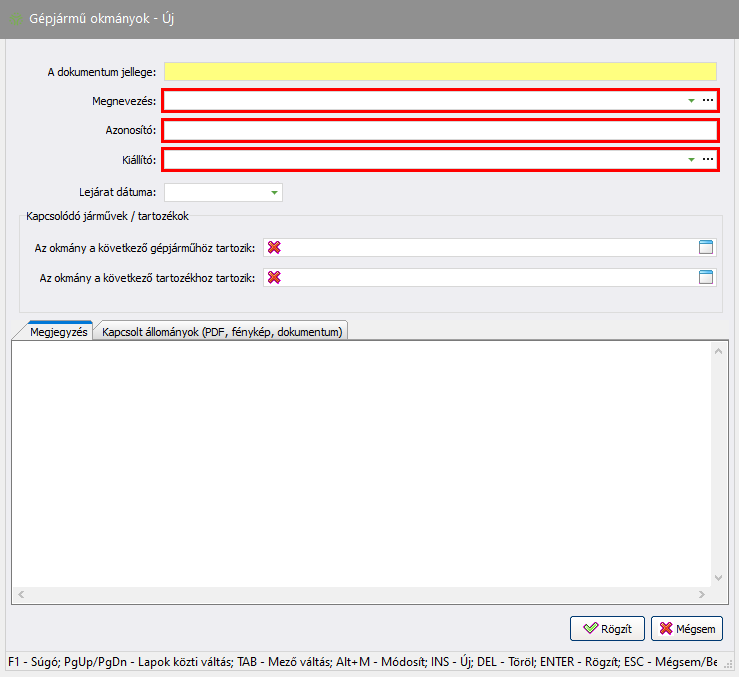Click the yellow A dokumentum jellege field
Screen dimensions: 739x677
440,71
